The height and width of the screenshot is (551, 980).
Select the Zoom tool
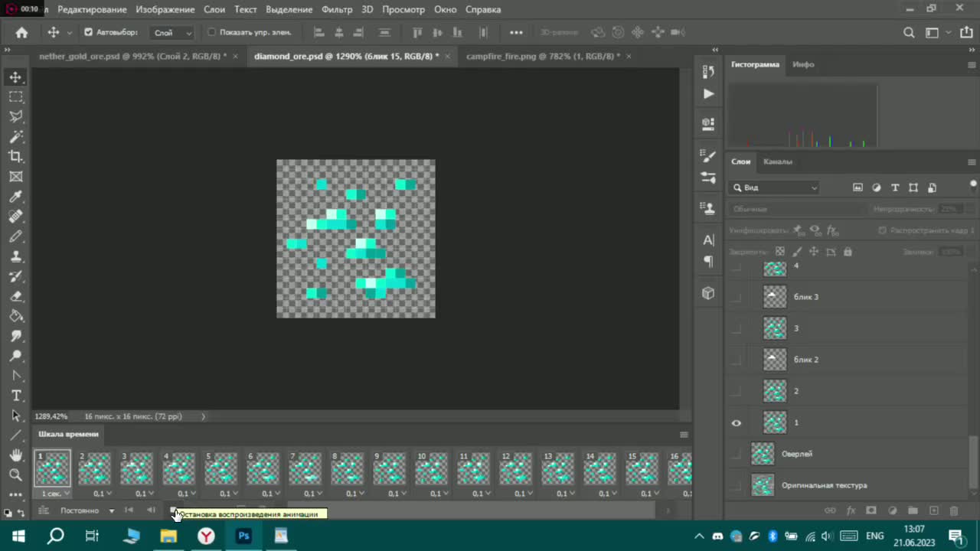[15, 475]
